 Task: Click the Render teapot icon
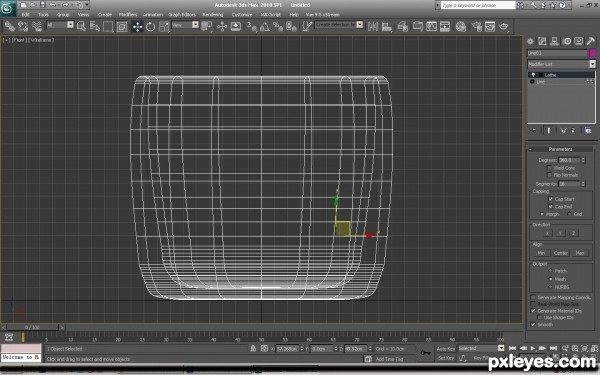pyautogui.click(x=504, y=26)
